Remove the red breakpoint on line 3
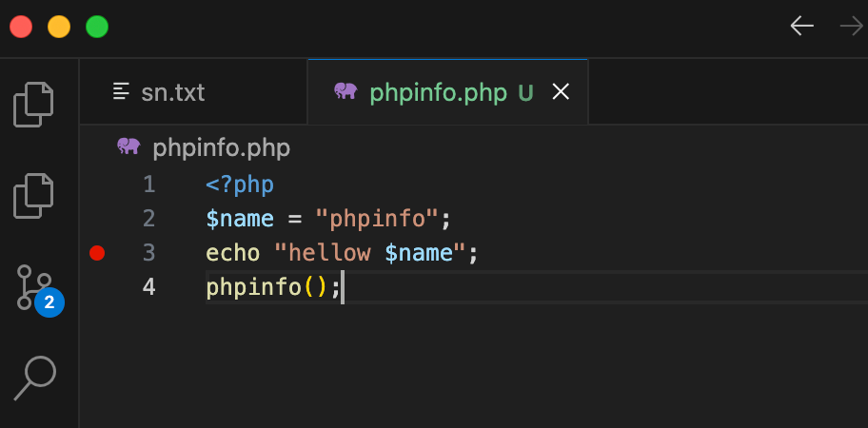868x428 pixels. (97, 253)
